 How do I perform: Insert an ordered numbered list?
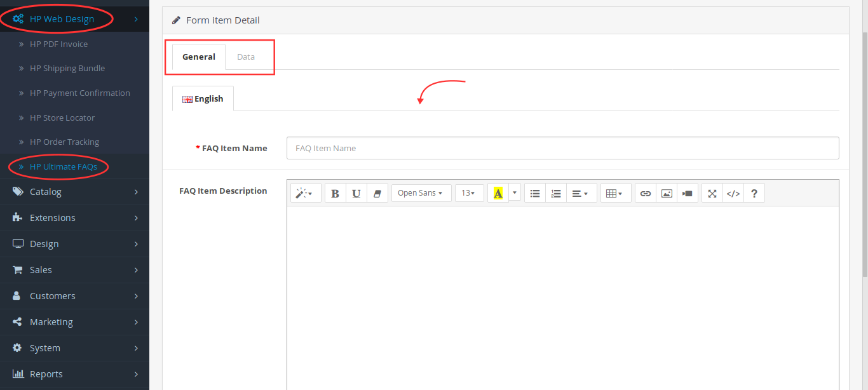click(x=556, y=193)
